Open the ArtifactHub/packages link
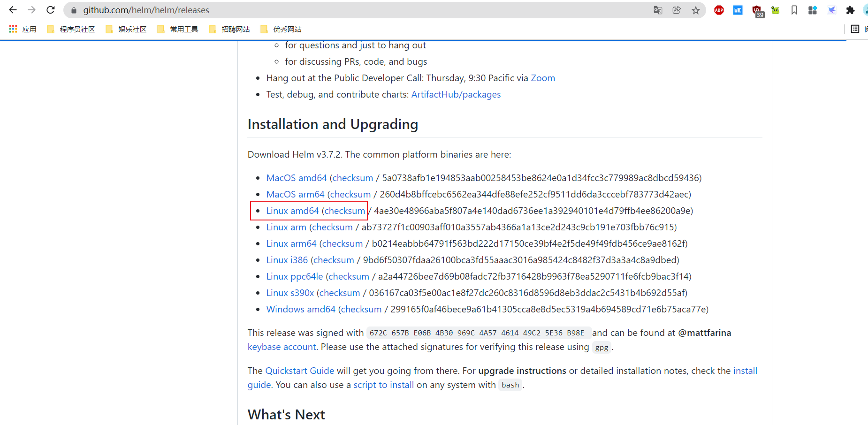Screen dimensions: 868x425 point(456,94)
